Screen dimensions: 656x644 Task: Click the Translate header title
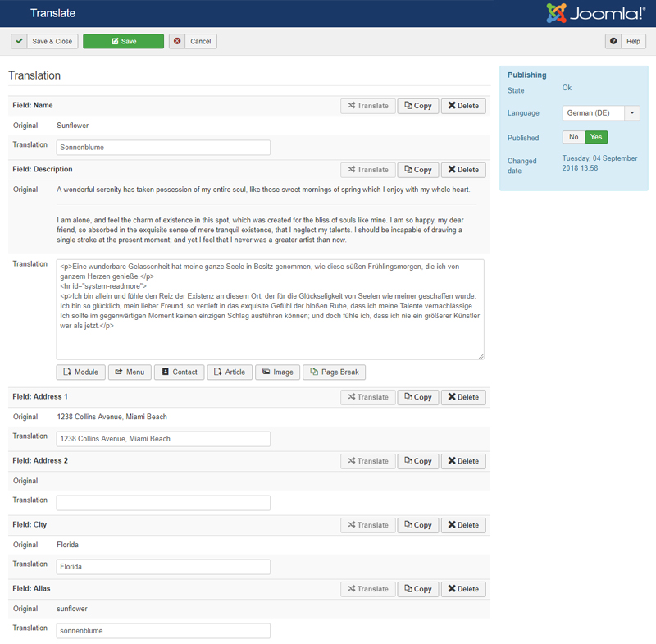52,13
